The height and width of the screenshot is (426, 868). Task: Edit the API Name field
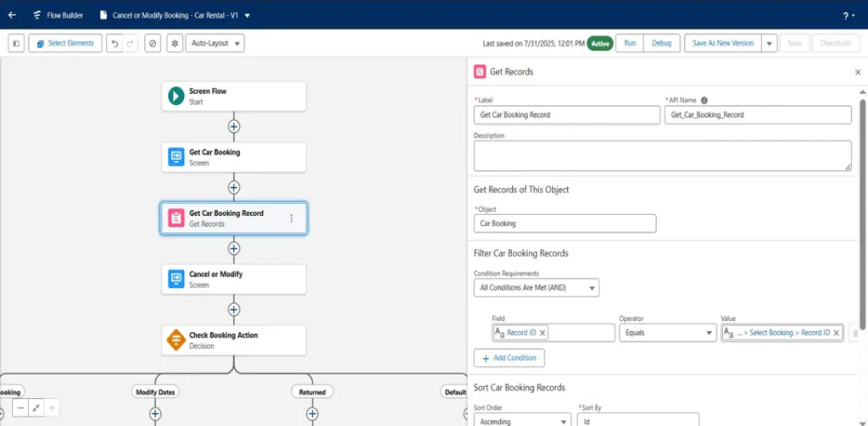[758, 115]
